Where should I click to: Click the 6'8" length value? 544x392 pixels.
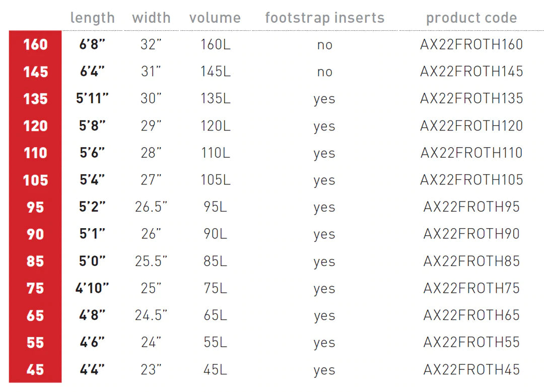tap(92, 44)
